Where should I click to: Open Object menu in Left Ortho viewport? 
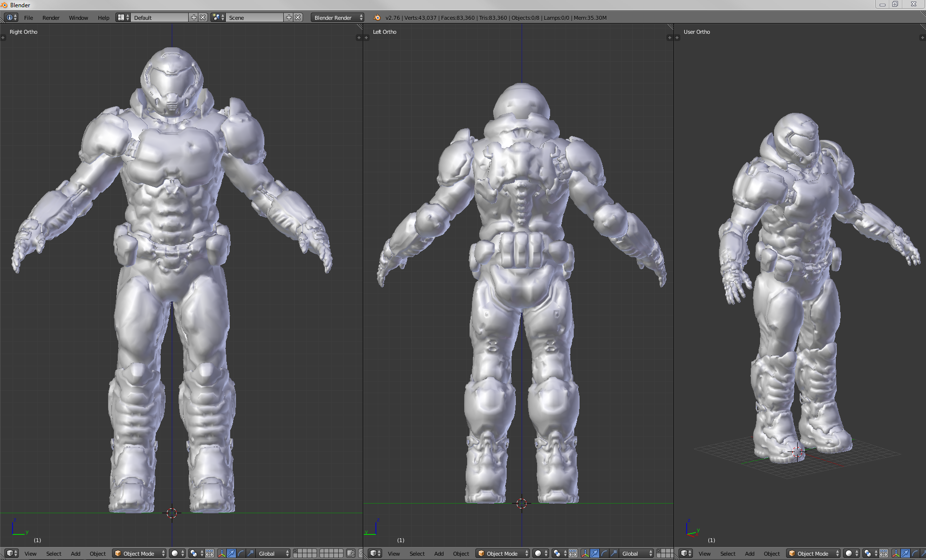(x=461, y=553)
